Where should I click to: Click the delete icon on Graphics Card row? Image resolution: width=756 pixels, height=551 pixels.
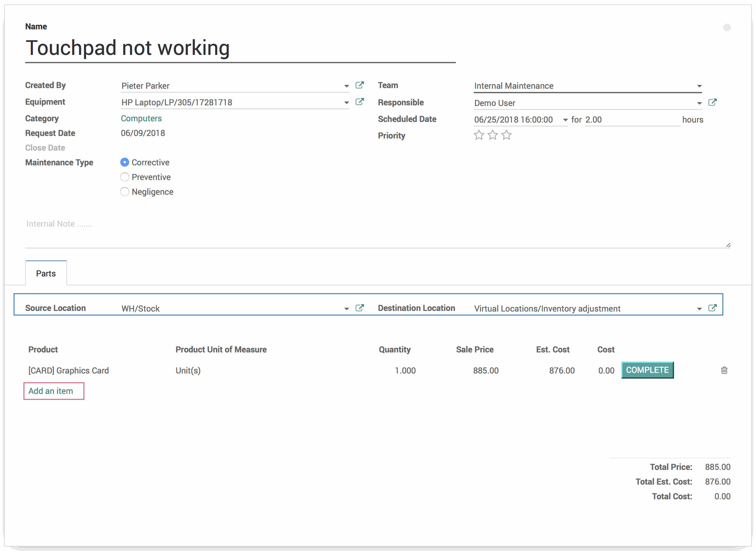click(723, 370)
